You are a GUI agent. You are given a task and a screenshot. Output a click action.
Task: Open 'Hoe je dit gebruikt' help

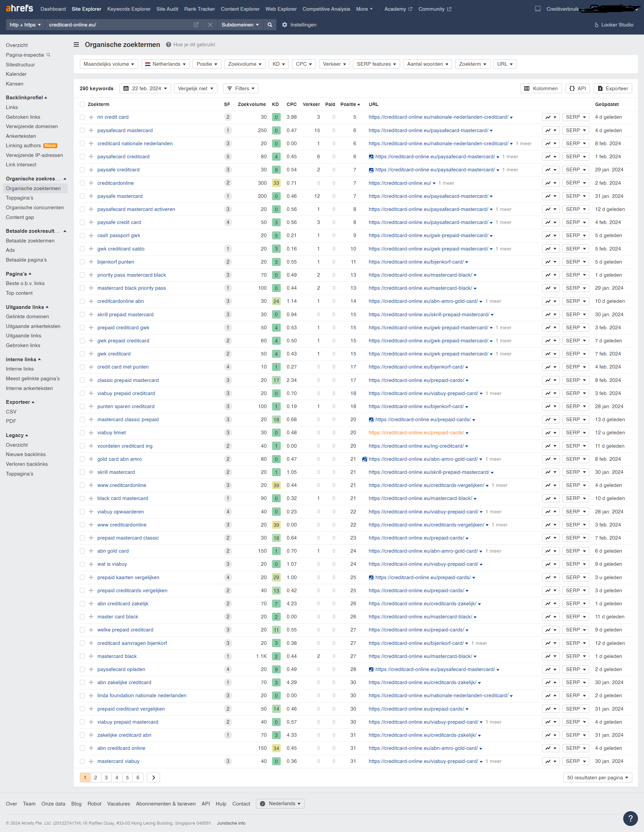(191, 45)
